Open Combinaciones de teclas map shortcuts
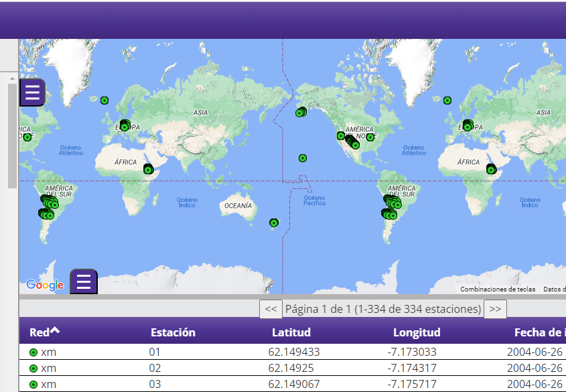The width and height of the screenshot is (566, 392). 498,289
